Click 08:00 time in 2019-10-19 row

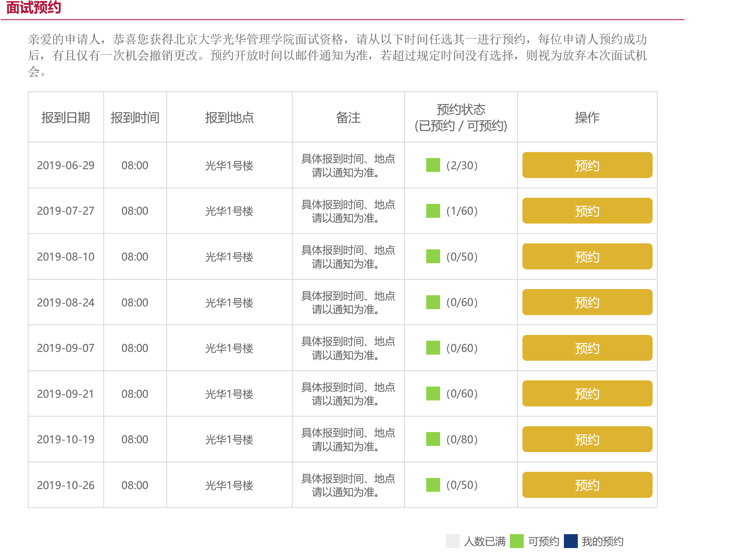135,439
